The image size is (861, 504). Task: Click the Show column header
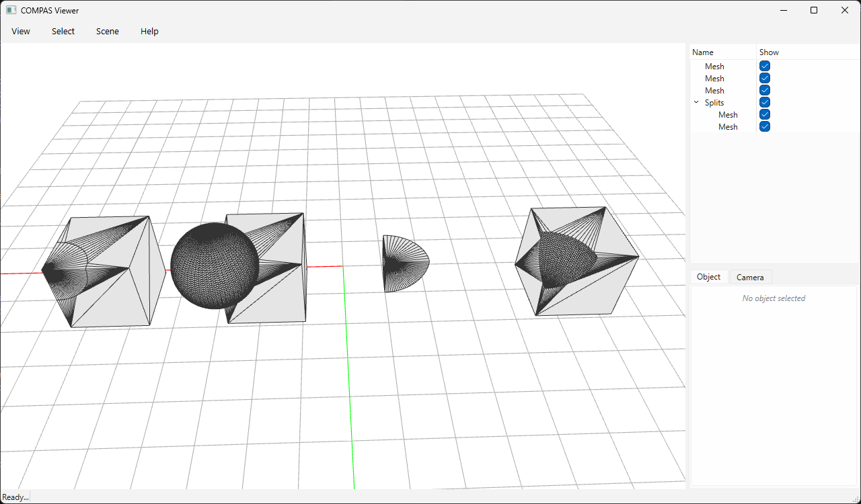(x=769, y=52)
